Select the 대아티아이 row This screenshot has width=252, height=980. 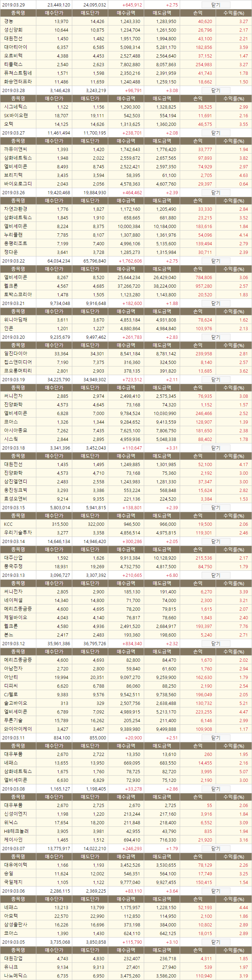[126, 47]
